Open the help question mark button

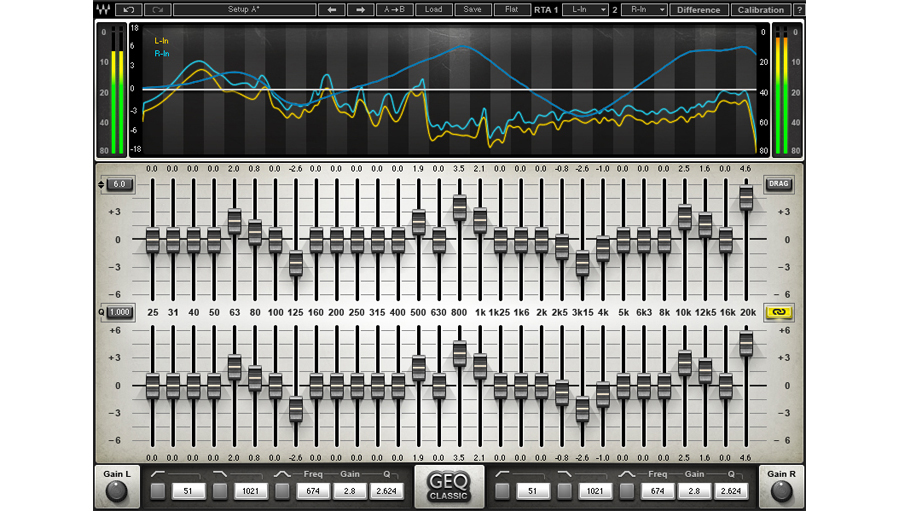coord(799,10)
